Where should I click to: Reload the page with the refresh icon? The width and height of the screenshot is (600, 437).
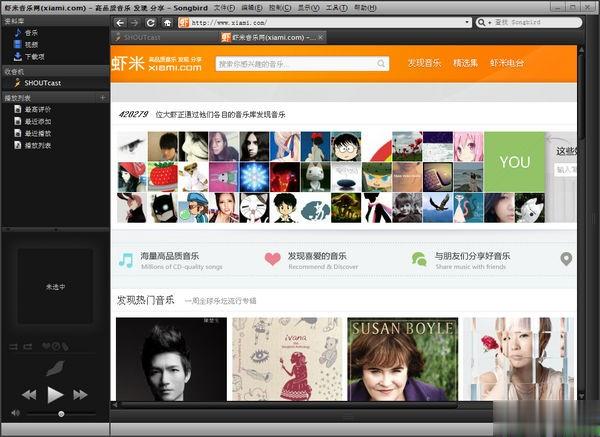click(x=151, y=23)
